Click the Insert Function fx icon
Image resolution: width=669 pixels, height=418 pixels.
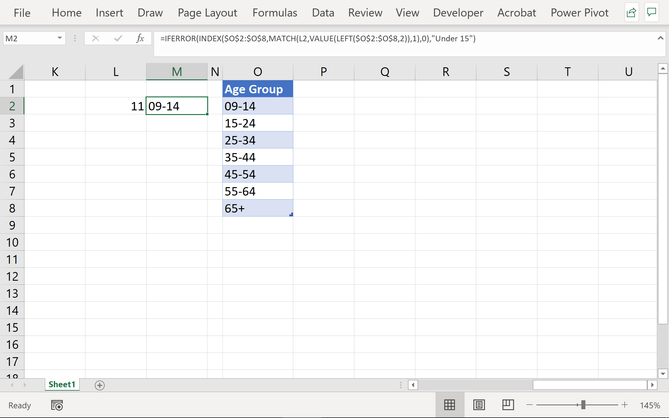tap(140, 38)
